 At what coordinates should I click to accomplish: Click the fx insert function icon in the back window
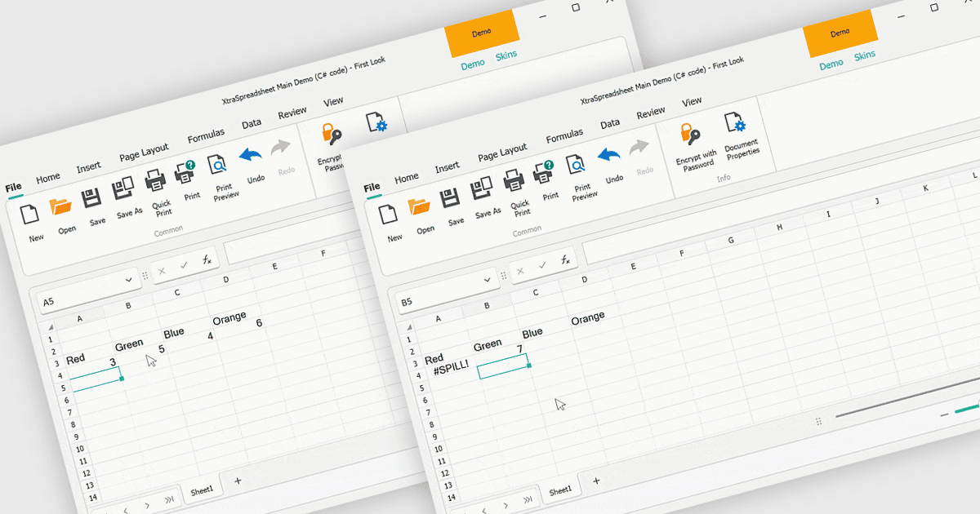point(207,259)
